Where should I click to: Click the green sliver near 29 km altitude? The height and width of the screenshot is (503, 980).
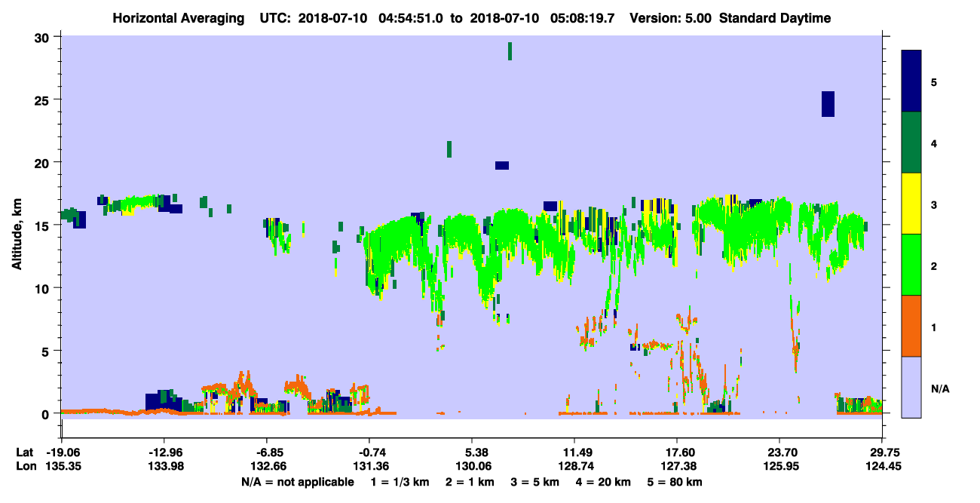point(510,51)
